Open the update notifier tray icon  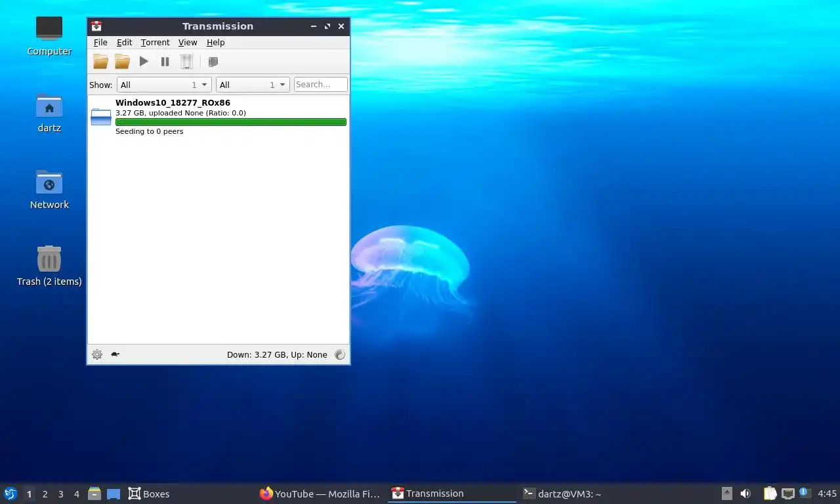[805, 493]
